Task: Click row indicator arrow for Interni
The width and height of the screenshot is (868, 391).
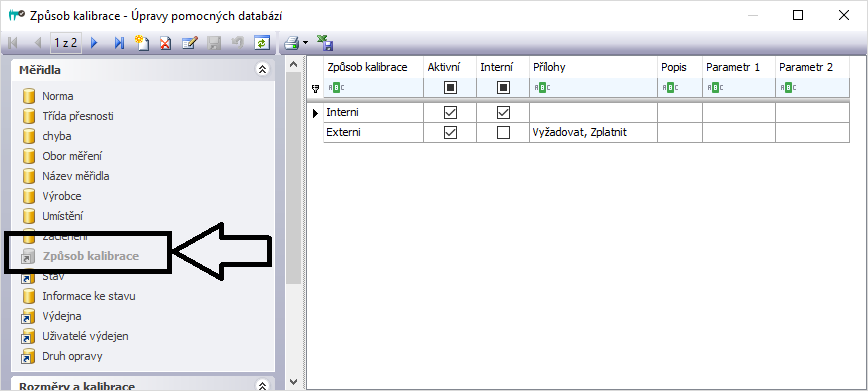Action: click(x=316, y=113)
